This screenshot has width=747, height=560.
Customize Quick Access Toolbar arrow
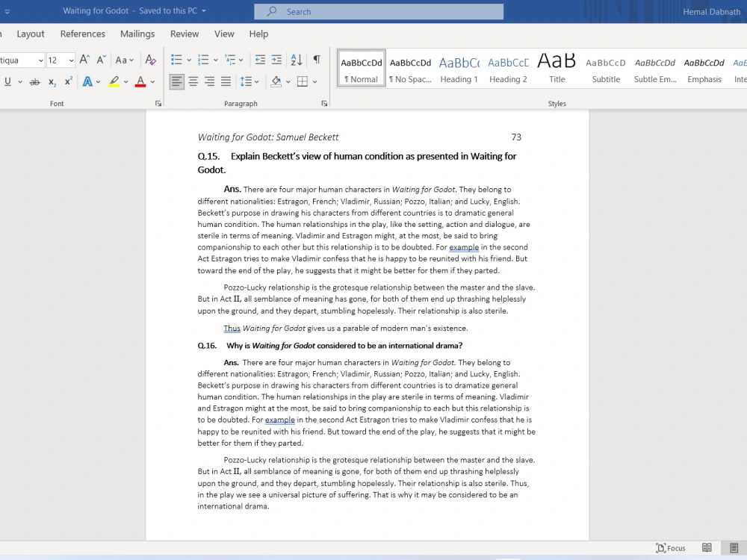click(7, 11)
